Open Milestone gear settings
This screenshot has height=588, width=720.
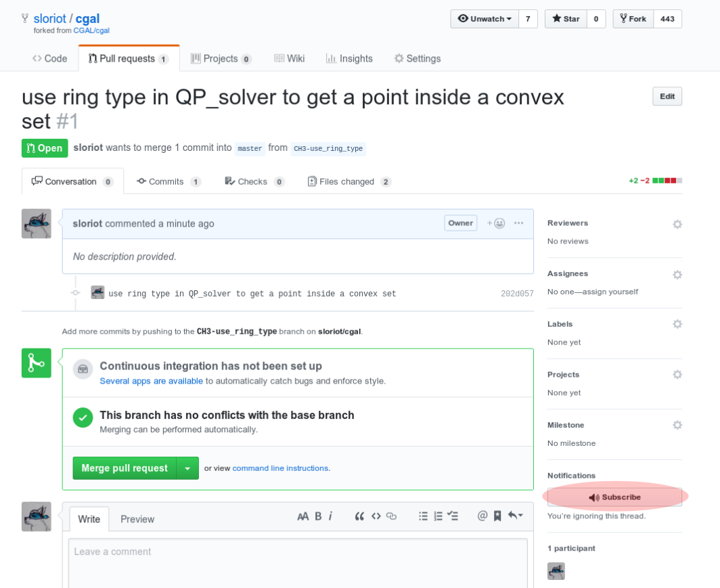[x=677, y=426]
